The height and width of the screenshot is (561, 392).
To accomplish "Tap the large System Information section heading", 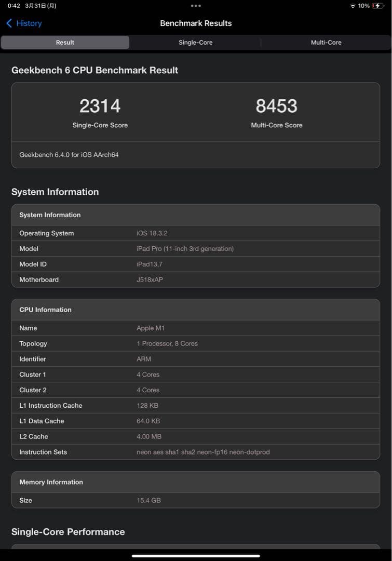I will (55, 192).
